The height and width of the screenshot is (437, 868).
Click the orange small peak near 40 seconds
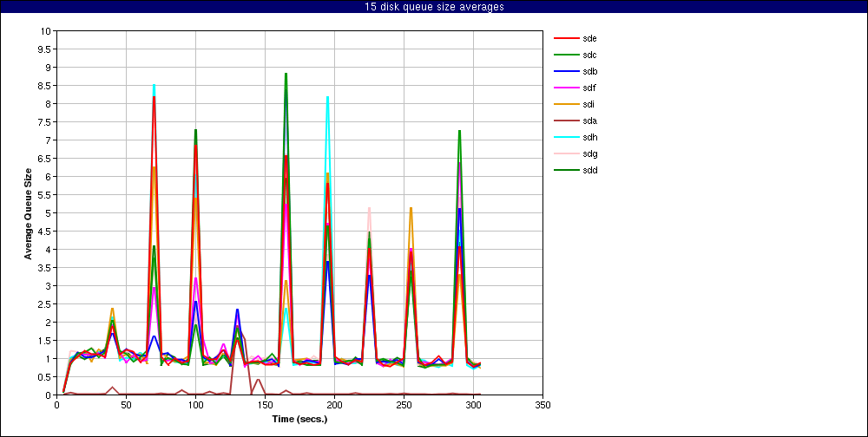point(112,309)
